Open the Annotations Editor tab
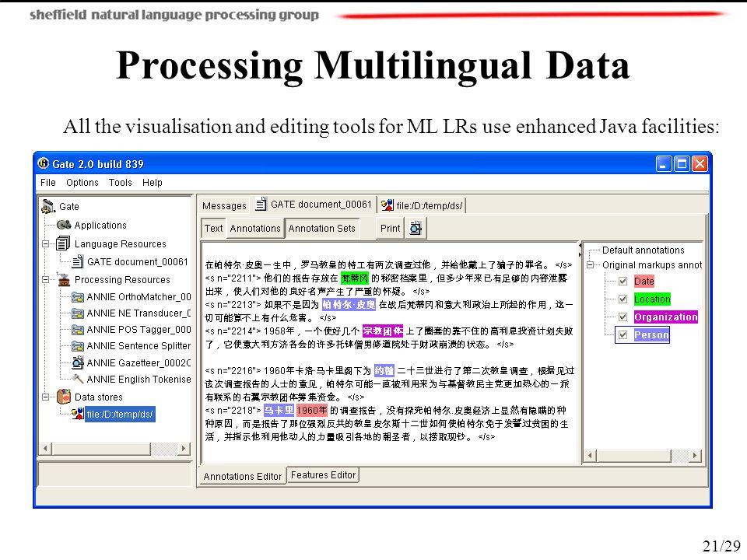Viewport: 747px width, 560px height. [x=243, y=476]
